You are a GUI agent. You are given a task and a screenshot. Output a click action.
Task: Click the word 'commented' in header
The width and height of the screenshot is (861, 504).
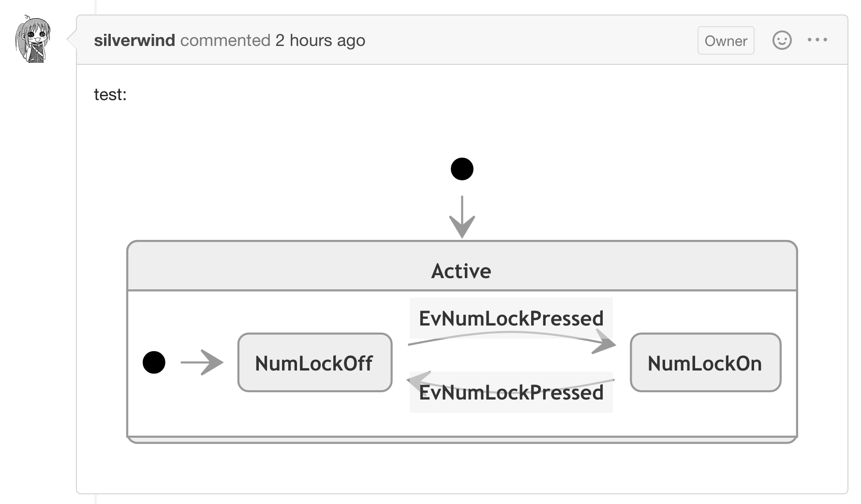[225, 40]
